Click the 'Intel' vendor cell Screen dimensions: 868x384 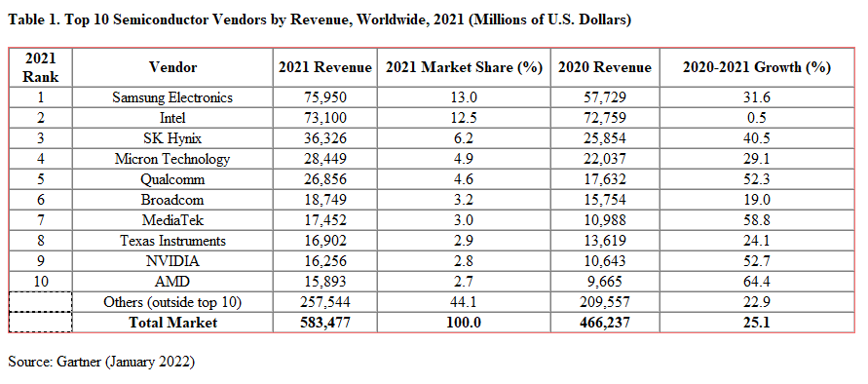tap(172, 118)
